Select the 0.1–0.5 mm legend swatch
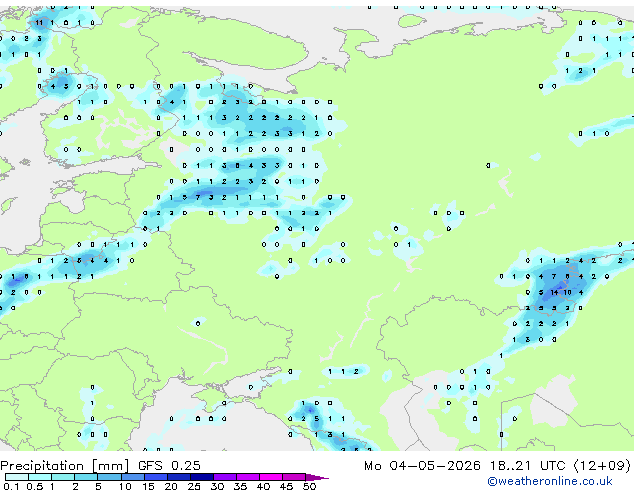Screen dimensions: 634x490 (x=17, y=477)
